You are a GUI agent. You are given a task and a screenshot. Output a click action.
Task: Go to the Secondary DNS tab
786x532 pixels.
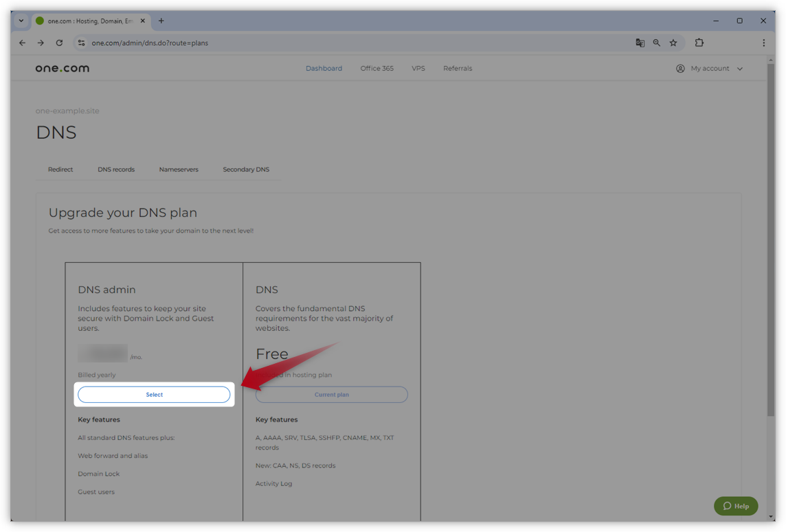246,170
